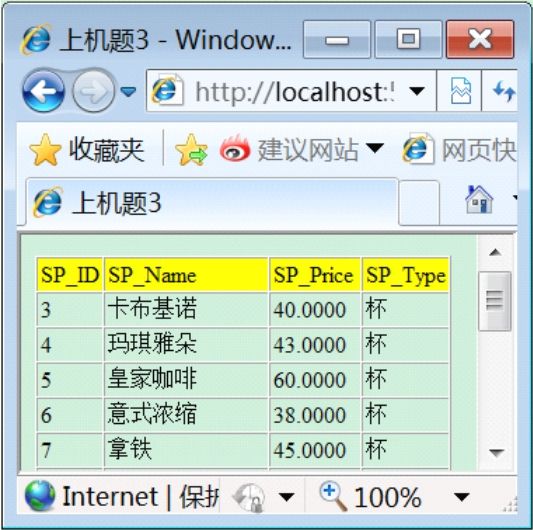Open the dropdown arrow beside the status bar lock icon
Screen dimensions: 533x530
coord(287,497)
